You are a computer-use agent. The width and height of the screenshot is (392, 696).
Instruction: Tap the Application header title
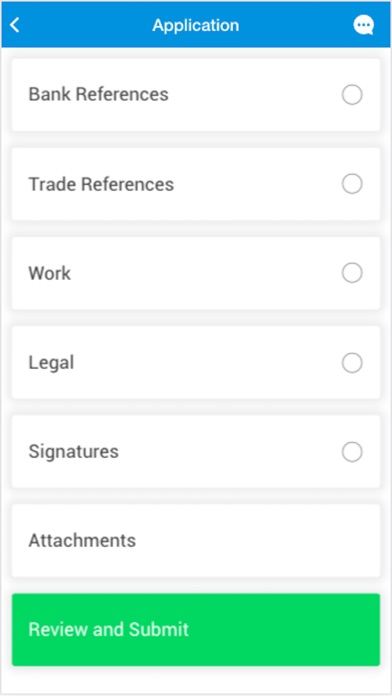click(196, 25)
